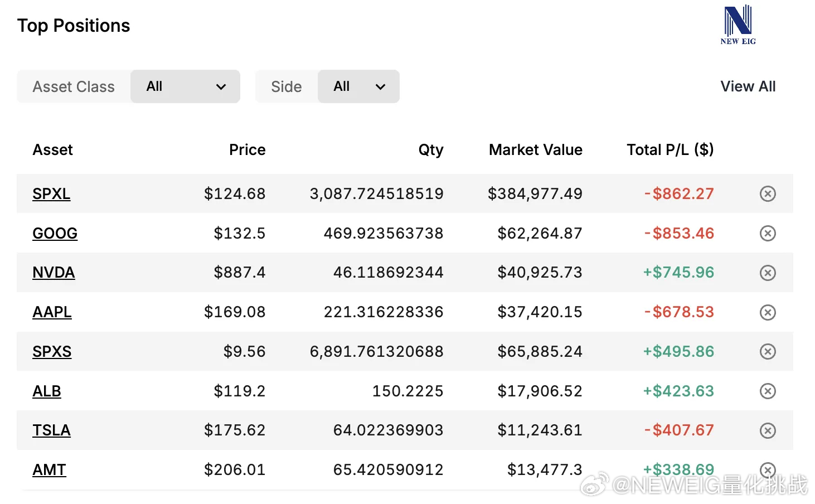
Task: Close the SPXS position with its X icon
Action: (768, 351)
